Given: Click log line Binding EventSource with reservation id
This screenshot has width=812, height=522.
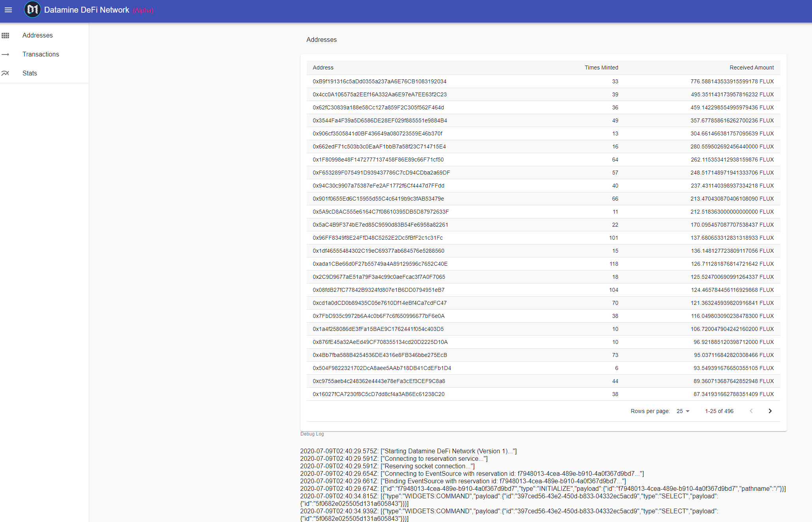Looking at the screenshot, I should coord(463,481).
